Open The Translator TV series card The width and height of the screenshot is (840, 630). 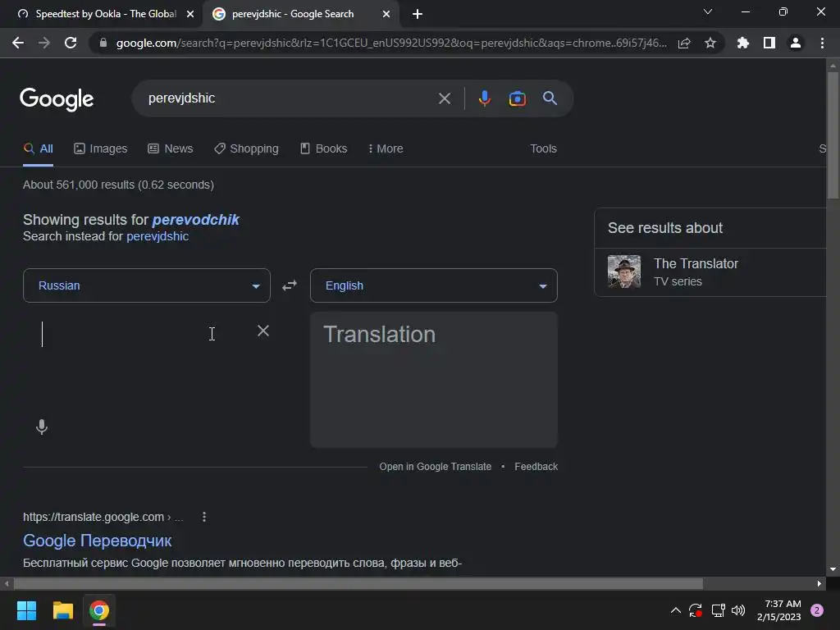[710, 272]
